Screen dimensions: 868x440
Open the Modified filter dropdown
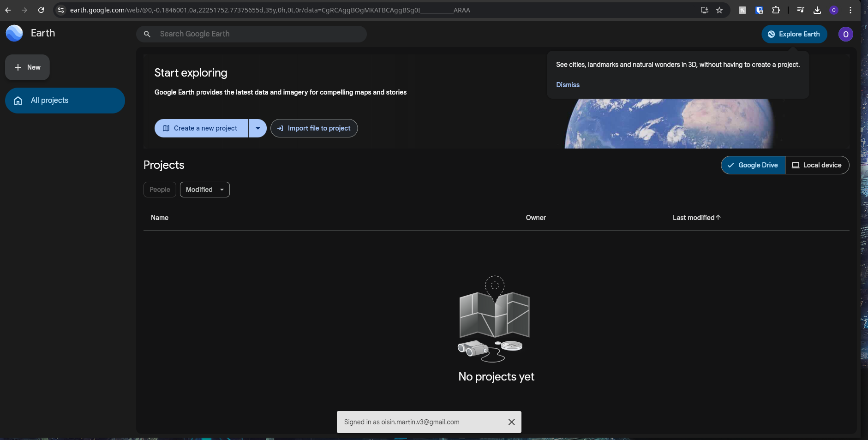(x=205, y=190)
